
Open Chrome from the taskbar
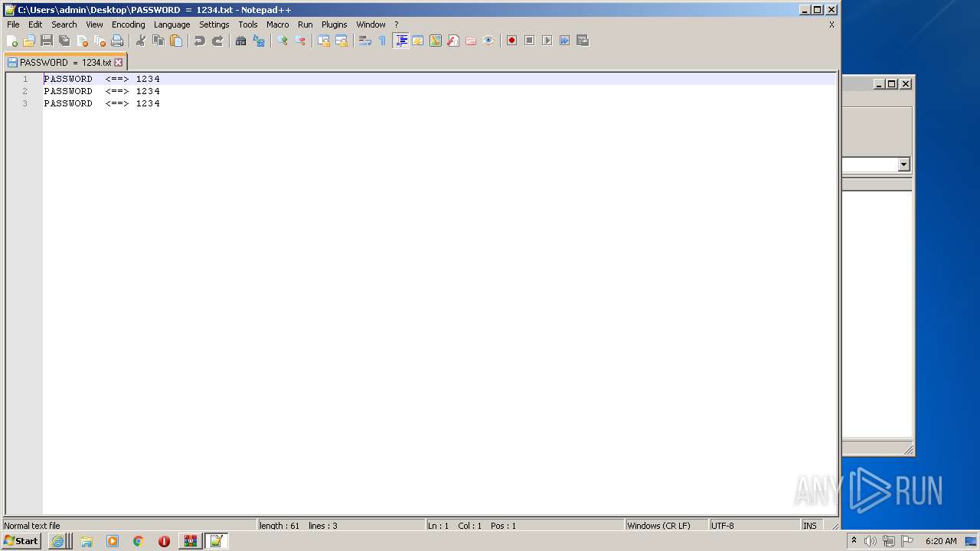click(x=138, y=541)
